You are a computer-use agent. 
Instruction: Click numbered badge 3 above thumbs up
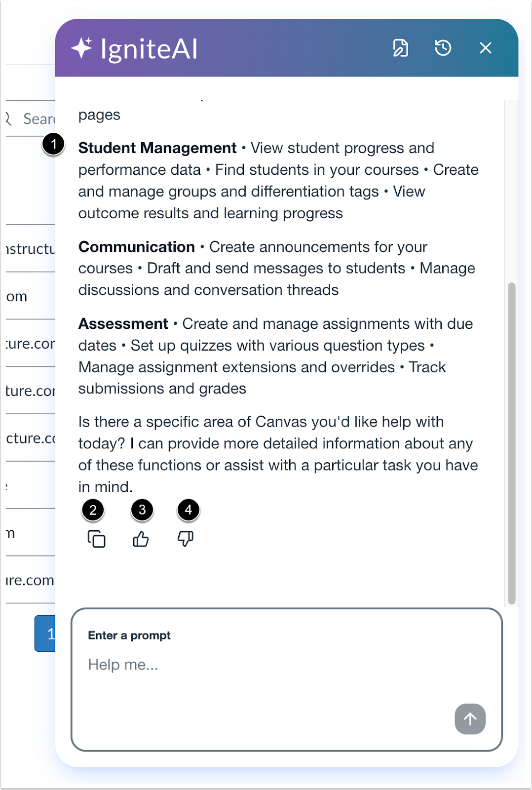click(142, 510)
